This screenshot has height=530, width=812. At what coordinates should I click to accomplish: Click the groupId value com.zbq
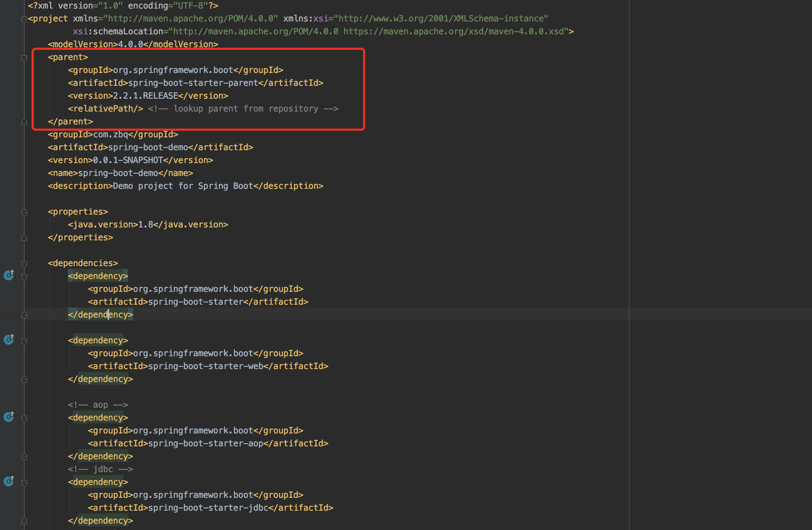(111, 134)
